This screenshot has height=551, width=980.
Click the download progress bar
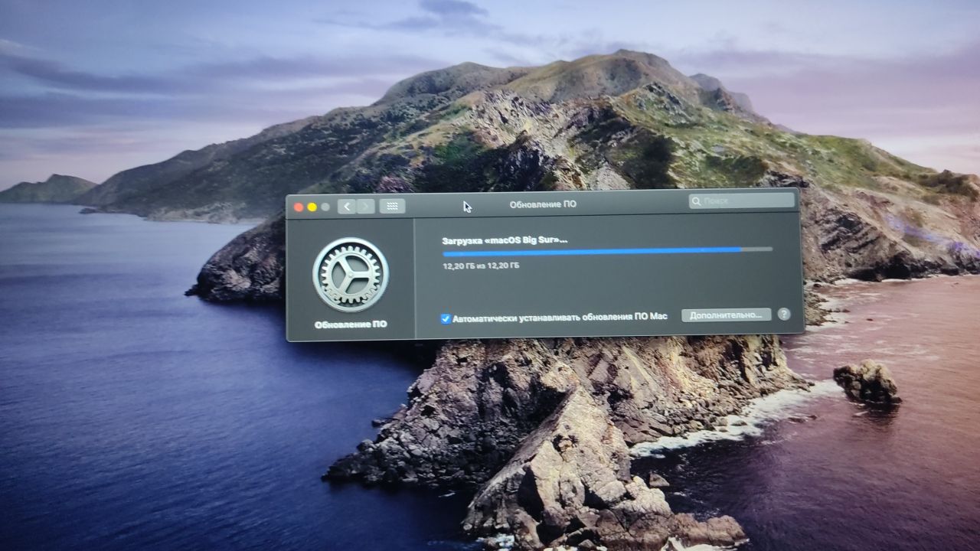[607, 250]
